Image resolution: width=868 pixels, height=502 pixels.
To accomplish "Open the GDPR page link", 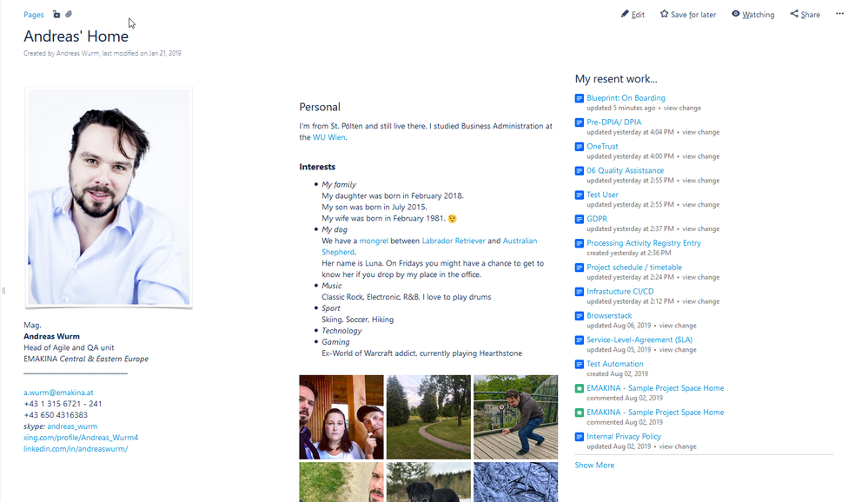I will click(597, 219).
